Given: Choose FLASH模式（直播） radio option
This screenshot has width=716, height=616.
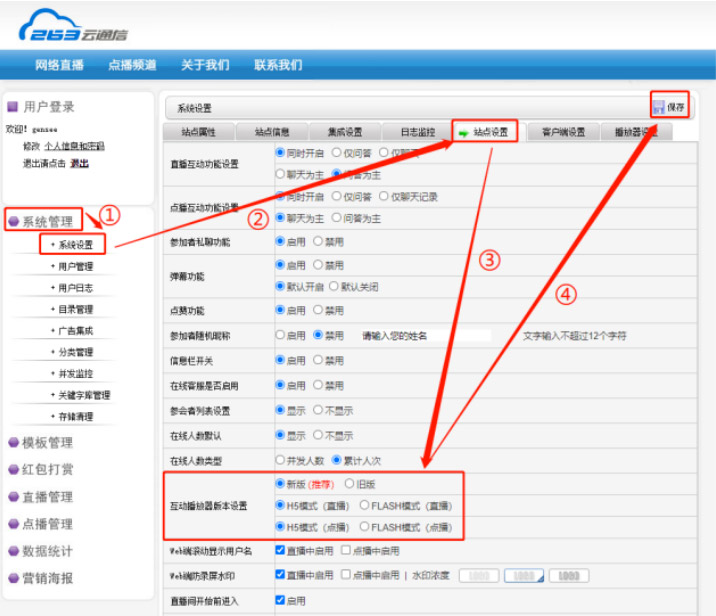Looking at the screenshot, I should point(364,504).
